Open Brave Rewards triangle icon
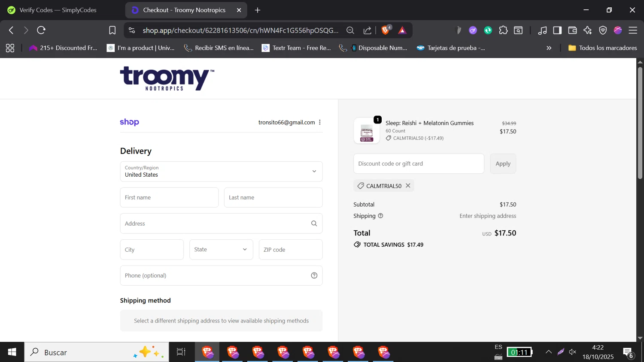Image resolution: width=644 pixels, height=362 pixels. [402, 30]
